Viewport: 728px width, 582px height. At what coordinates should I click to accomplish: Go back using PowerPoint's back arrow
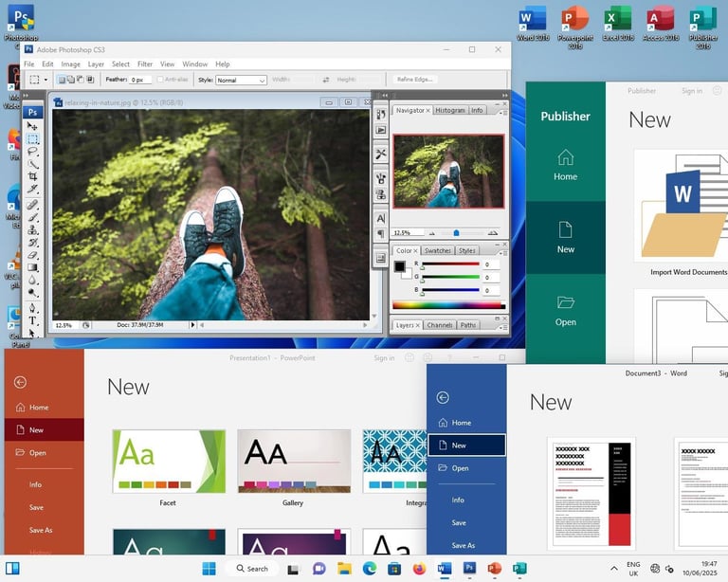click(20, 382)
